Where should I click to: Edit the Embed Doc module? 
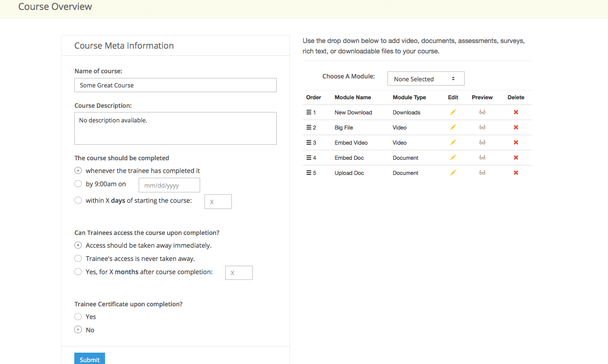[453, 157]
